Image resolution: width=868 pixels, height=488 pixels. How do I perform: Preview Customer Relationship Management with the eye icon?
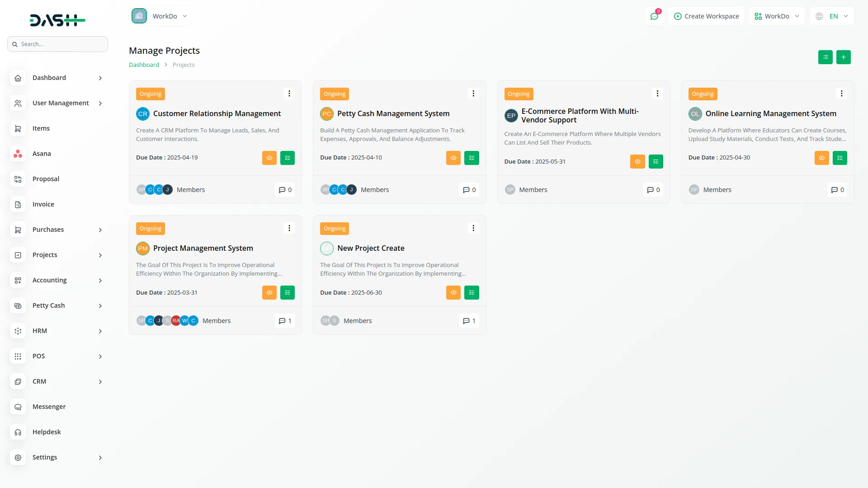[x=269, y=158]
